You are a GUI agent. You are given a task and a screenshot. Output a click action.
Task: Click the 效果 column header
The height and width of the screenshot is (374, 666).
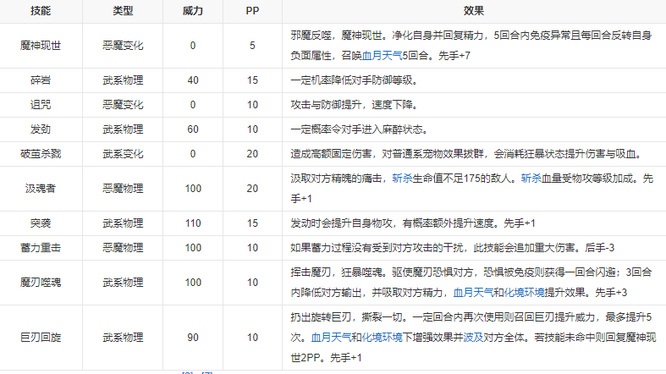(474, 11)
